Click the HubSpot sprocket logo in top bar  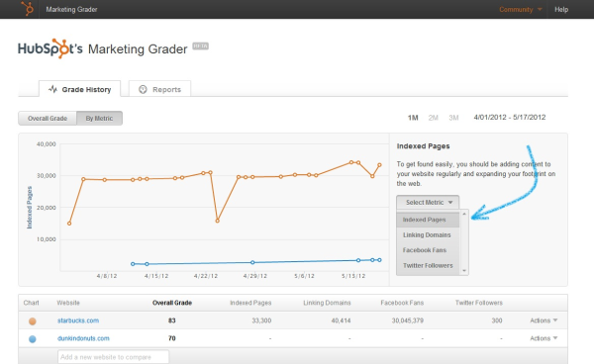(28, 8)
